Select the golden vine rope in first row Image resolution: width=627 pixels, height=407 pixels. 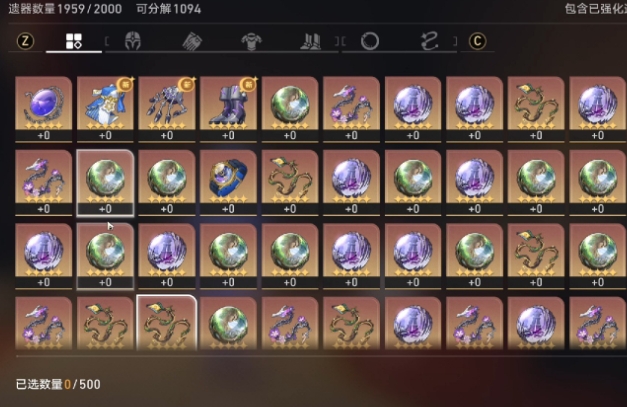point(536,109)
